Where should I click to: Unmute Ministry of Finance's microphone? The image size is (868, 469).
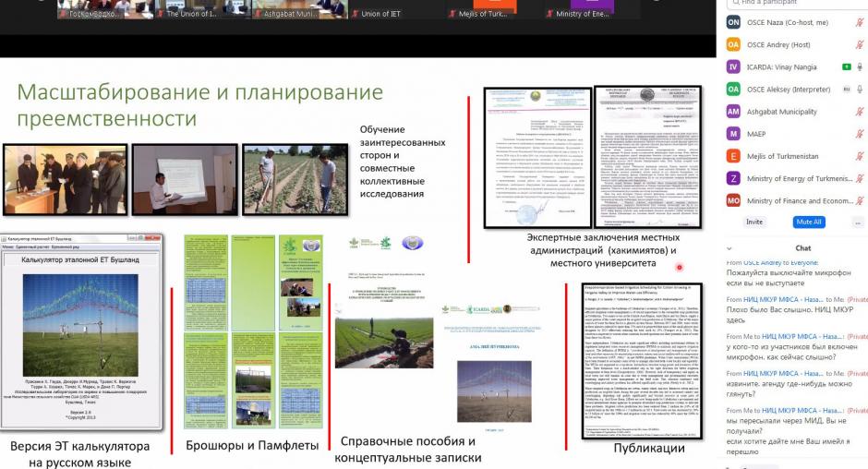pyautogui.click(x=859, y=200)
